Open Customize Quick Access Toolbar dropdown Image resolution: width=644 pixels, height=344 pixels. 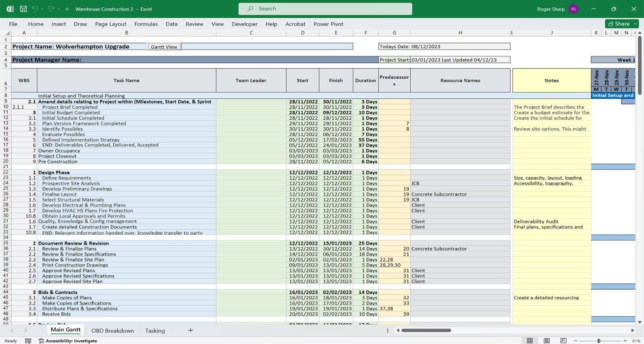click(x=67, y=9)
